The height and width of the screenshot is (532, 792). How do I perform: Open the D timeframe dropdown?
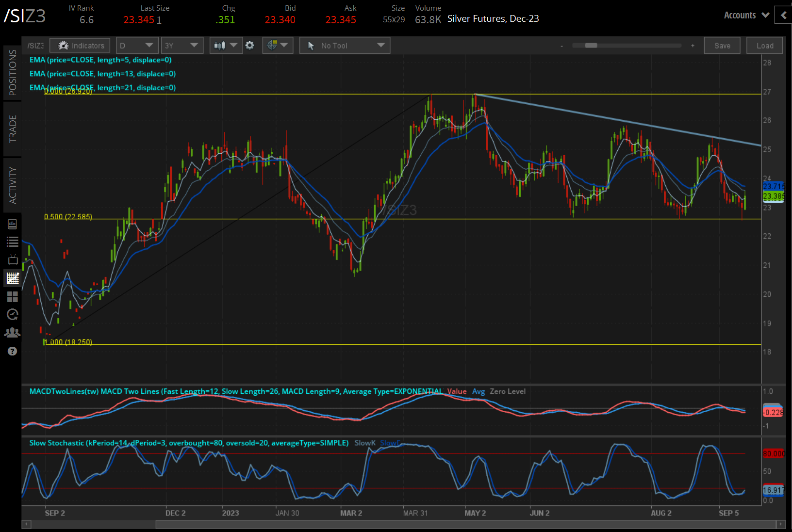coord(137,45)
